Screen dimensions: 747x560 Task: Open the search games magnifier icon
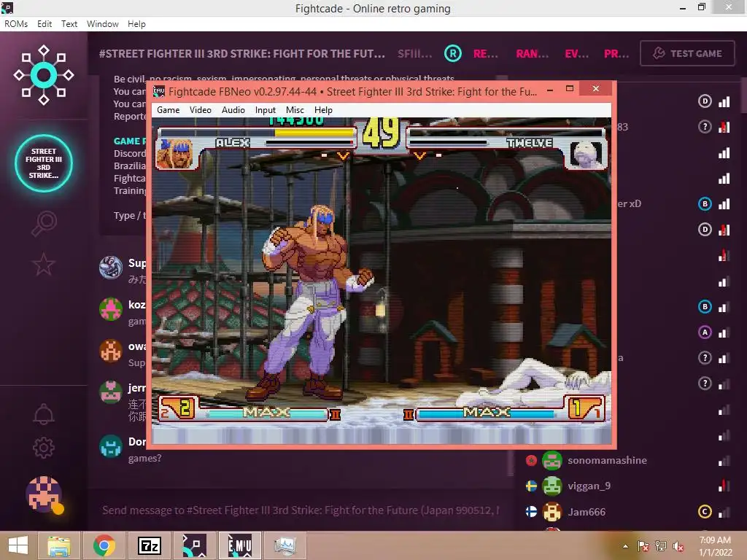(x=44, y=223)
